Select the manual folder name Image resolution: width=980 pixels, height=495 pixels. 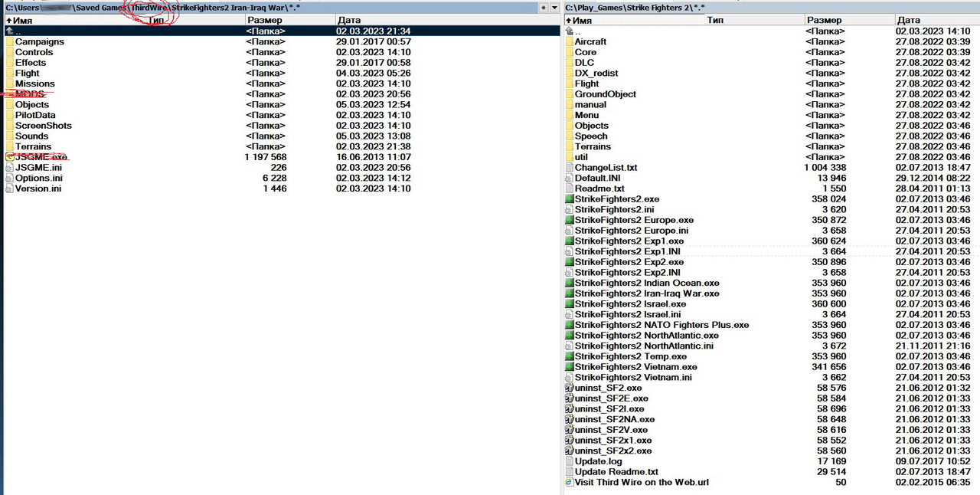tap(590, 105)
